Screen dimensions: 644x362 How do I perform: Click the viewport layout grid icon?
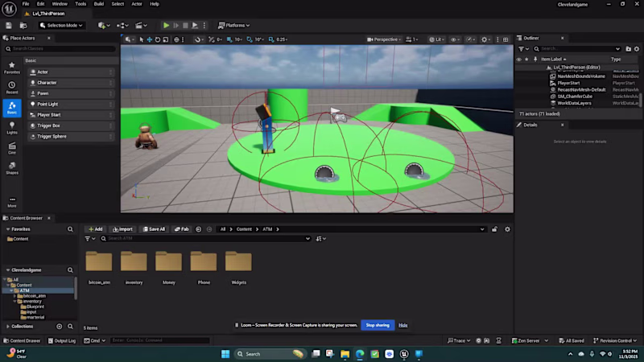[x=506, y=39]
